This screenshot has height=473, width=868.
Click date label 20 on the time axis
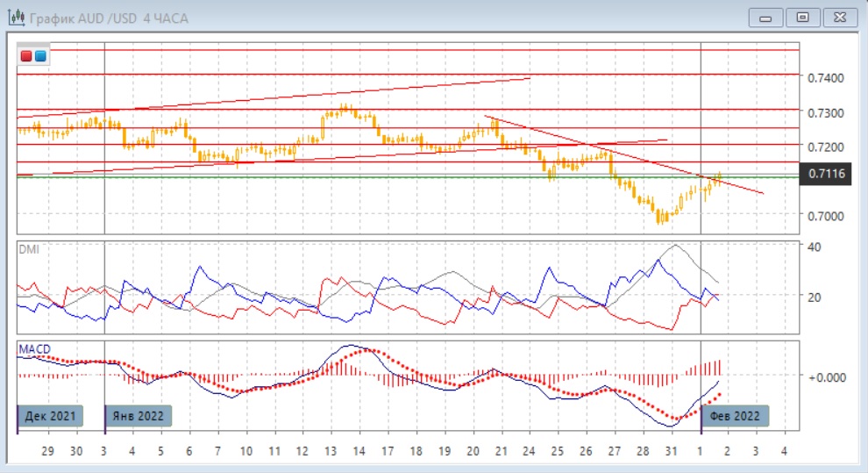tap(473, 451)
